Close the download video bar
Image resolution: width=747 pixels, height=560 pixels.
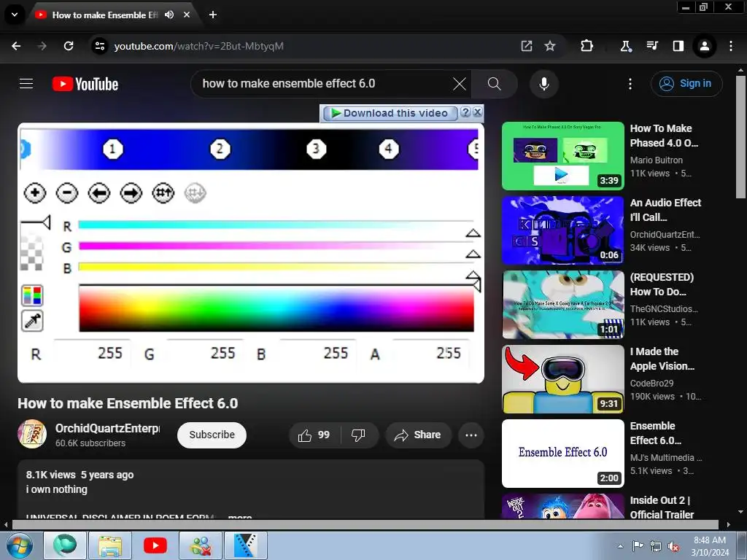point(477,112)
